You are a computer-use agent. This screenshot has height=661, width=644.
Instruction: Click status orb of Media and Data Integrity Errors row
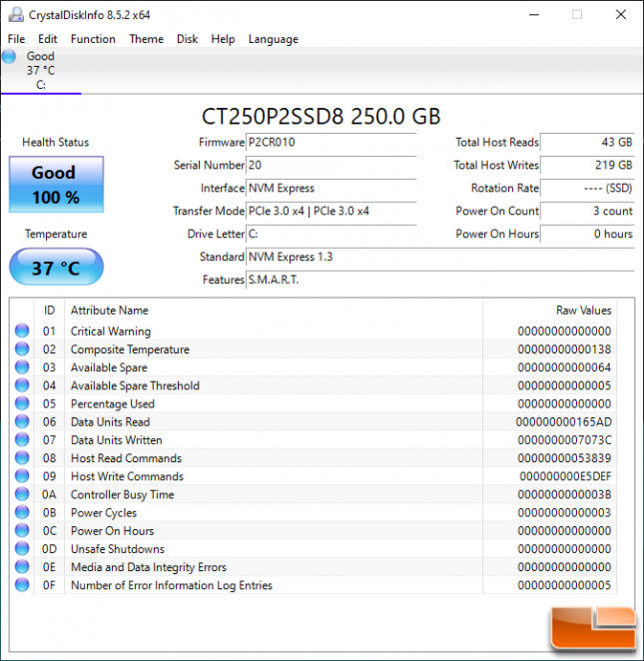tap(22, 566)
